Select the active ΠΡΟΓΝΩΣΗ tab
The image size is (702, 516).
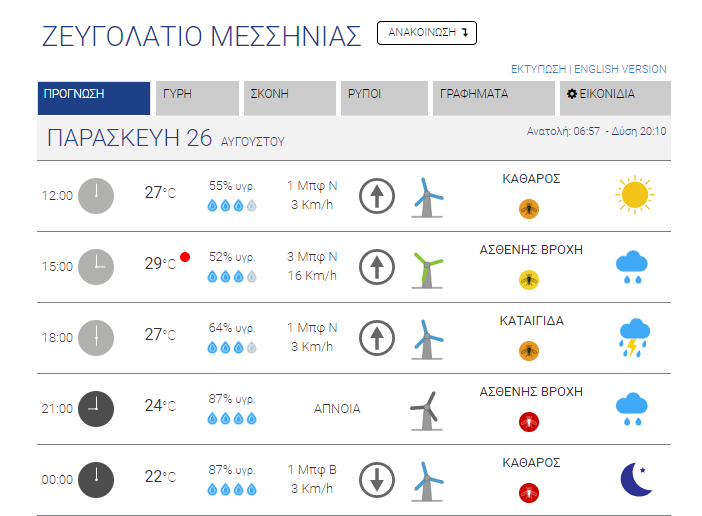click(x=94, y=98)
